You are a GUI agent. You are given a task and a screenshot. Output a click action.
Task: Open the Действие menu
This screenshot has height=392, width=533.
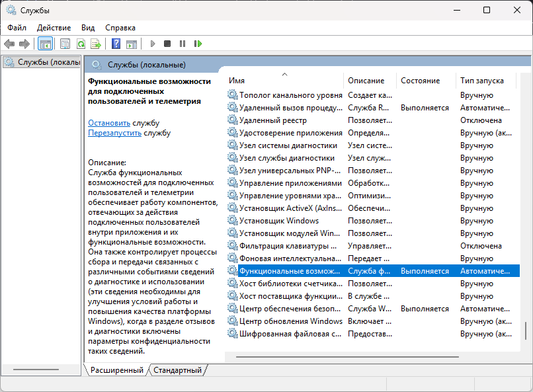[54, 28]
